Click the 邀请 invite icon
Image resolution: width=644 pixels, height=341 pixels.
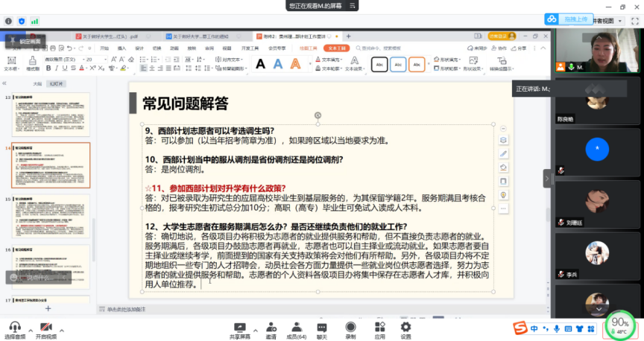270,330
